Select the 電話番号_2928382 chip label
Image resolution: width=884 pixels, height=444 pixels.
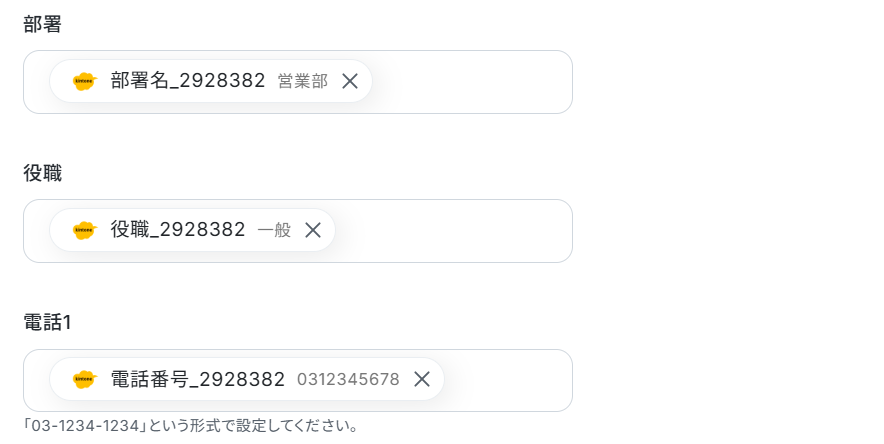pyautogui.click(x=197, y=379)
